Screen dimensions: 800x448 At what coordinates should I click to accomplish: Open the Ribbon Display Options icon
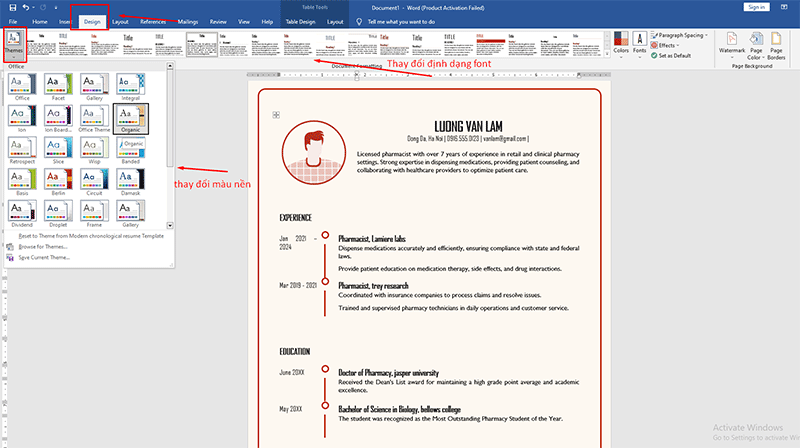coord(784,7)
